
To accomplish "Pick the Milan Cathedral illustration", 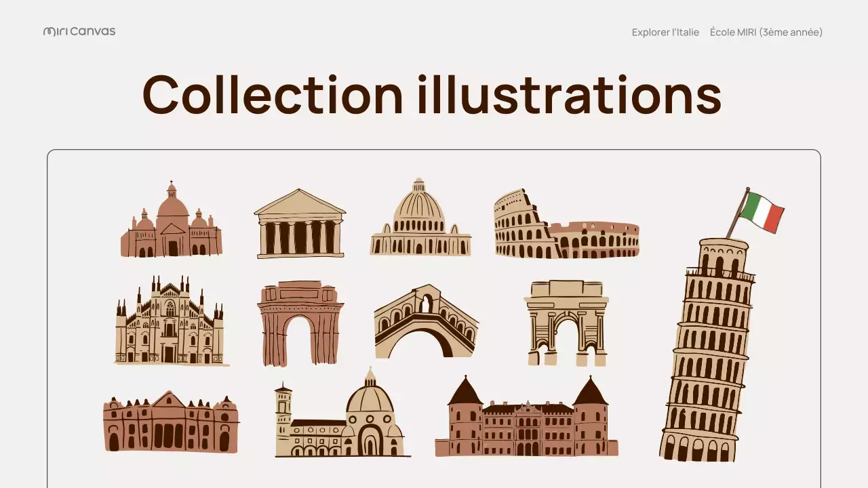I will point(170,324).
